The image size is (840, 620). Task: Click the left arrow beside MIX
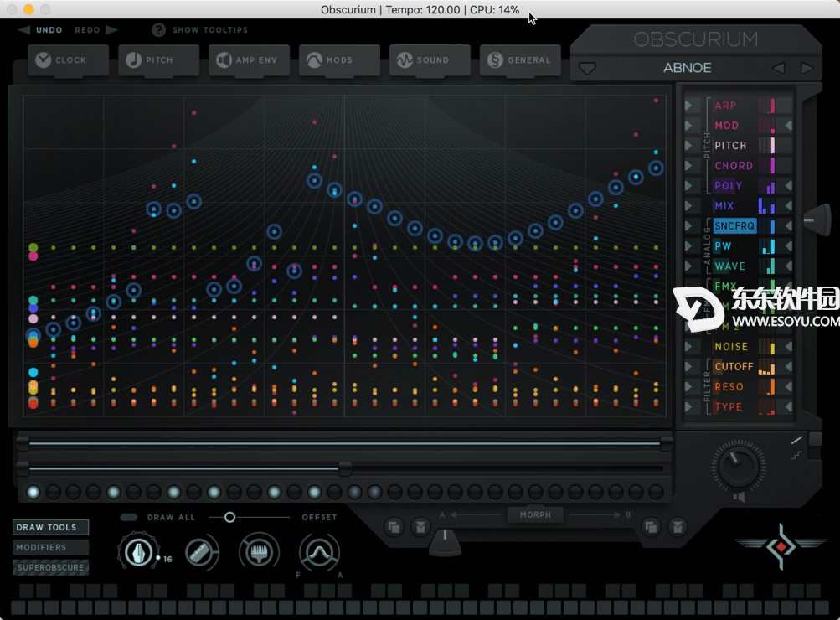coord(789,206)
